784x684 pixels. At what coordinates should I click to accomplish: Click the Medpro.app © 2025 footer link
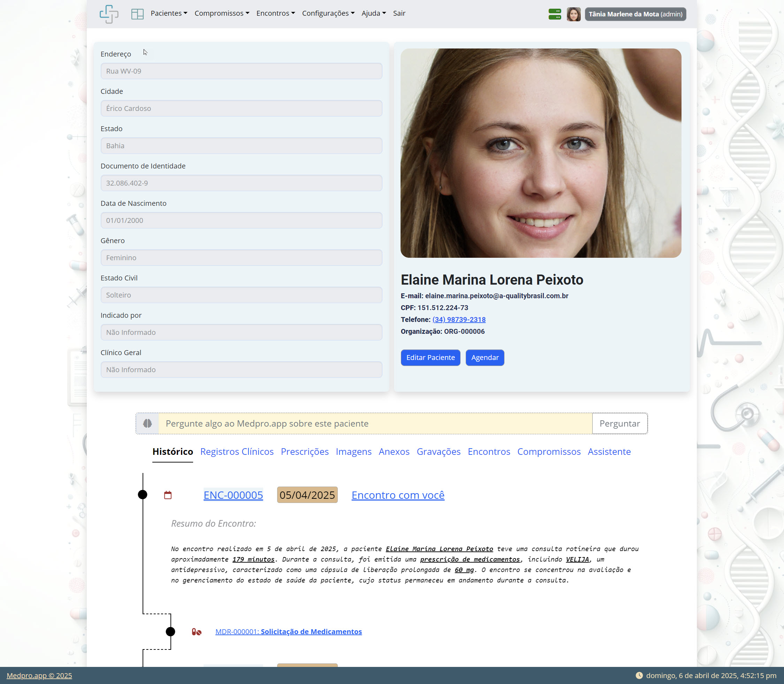pos(39,676)
